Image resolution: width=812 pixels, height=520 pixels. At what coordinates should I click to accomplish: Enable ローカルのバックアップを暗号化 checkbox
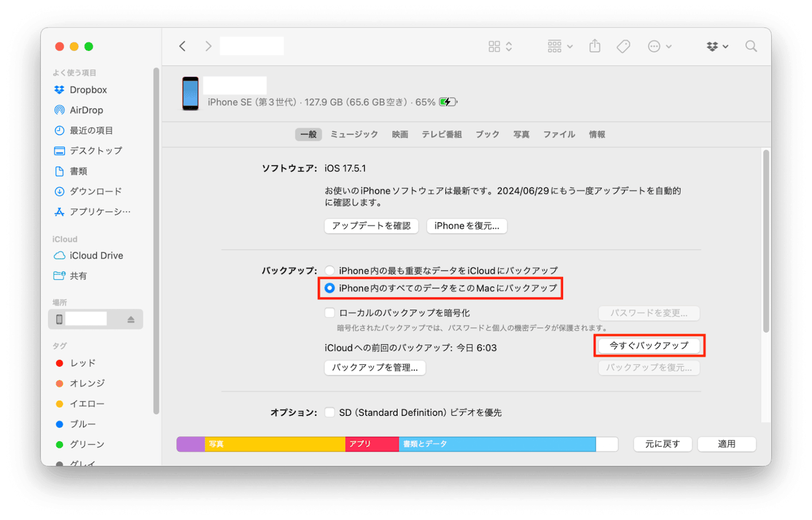pos(330,313)
